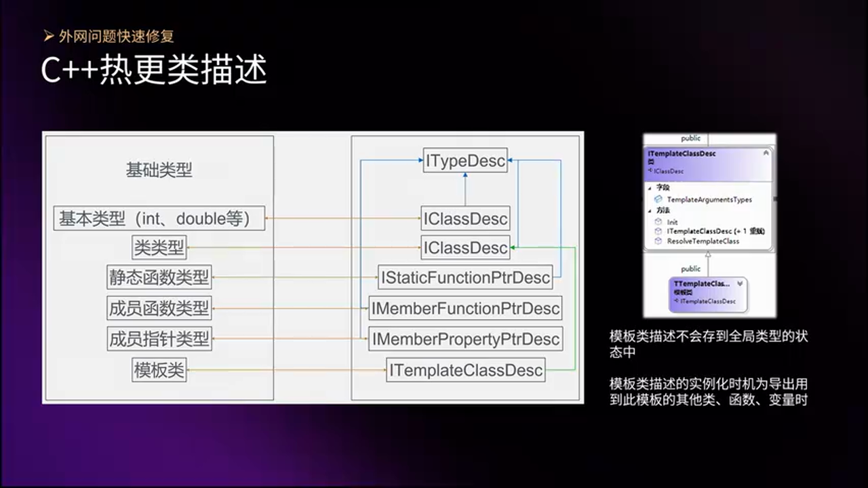
Task: Click the public label above ITemplateClassDesc node
Action: pos(690,138)
